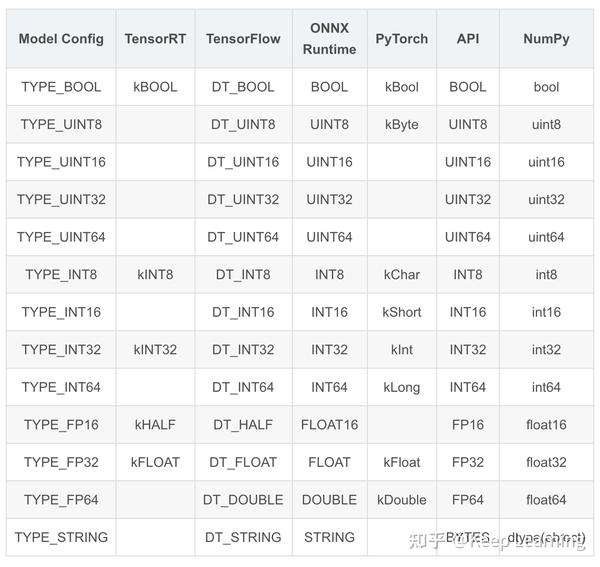Click the ONNX Runtime column header
The image size is (600, 567).
point(329,39)
